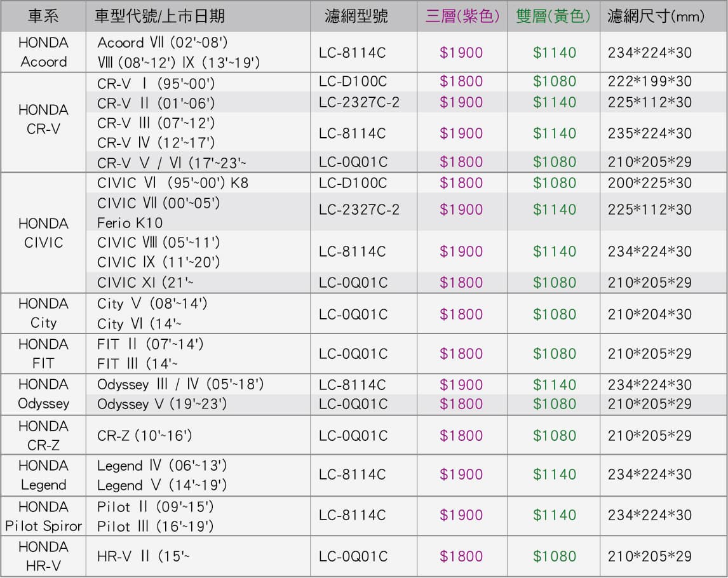Select the FIT II (07'~14') entry

151,344
